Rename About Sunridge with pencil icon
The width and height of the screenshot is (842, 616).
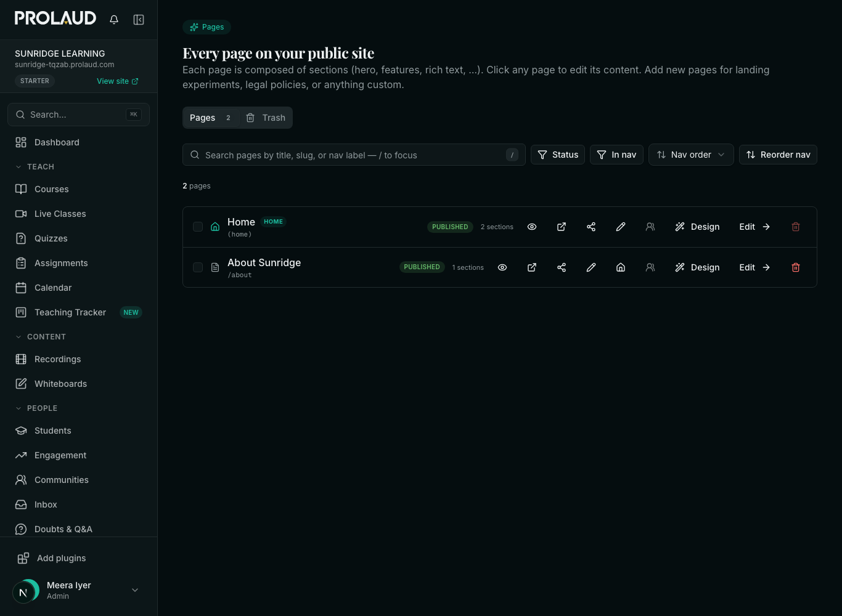591,267
